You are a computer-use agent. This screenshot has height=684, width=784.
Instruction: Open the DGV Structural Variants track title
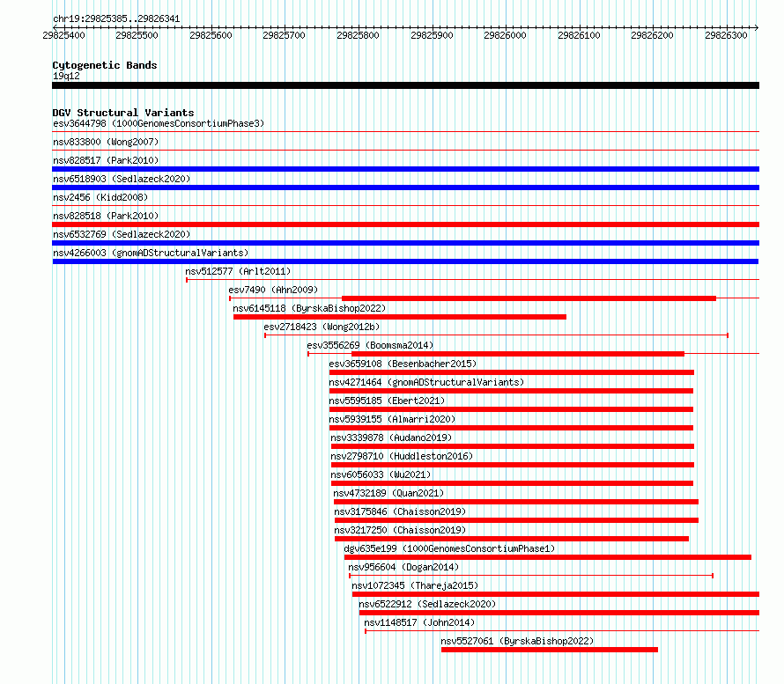click(123, 113)
